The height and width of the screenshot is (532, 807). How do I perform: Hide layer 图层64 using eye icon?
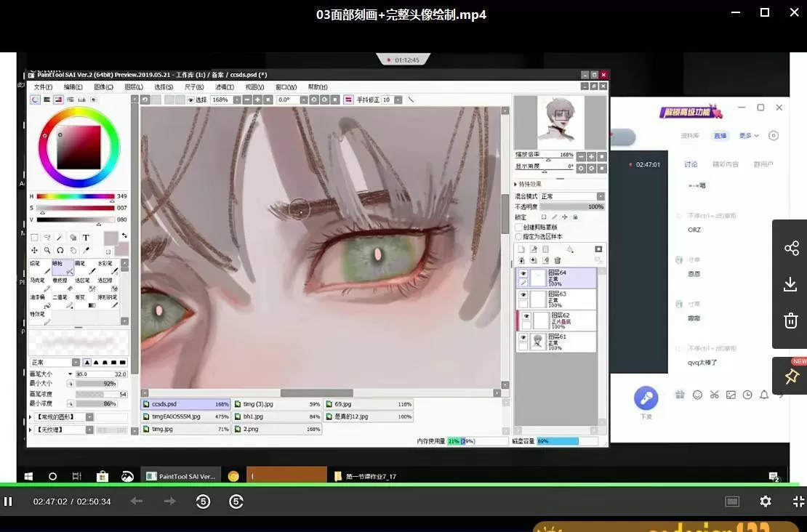click(523, 273)
